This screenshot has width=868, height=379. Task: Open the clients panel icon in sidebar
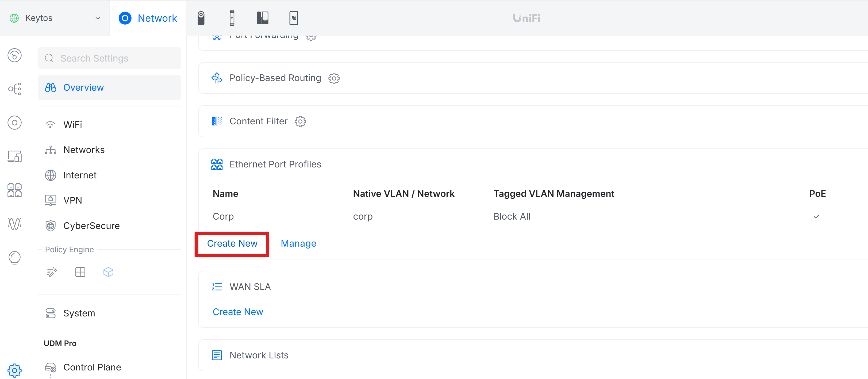pos(15,156)
